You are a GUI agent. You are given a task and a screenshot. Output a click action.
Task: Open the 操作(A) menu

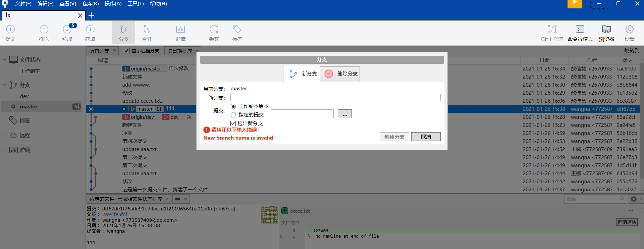[x=113, y=4]
